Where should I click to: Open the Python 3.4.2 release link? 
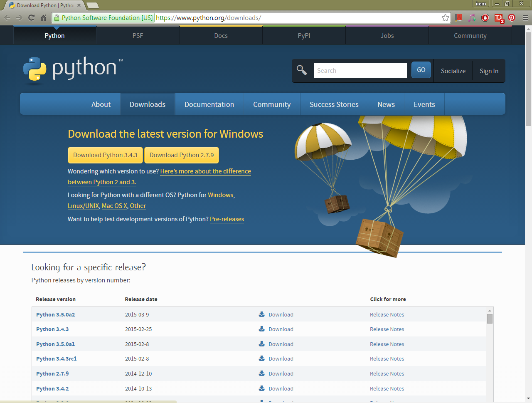point(52,388)
